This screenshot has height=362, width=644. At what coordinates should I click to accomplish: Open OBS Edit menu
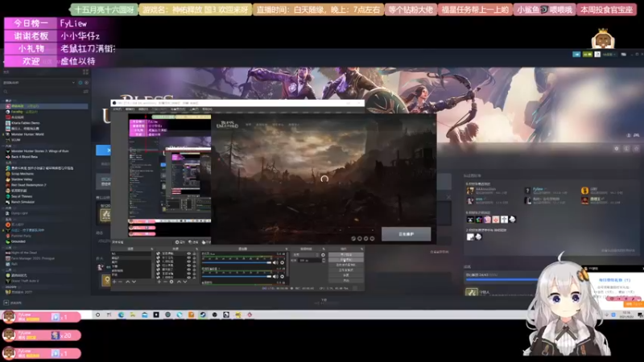click(x=130, y=109)
